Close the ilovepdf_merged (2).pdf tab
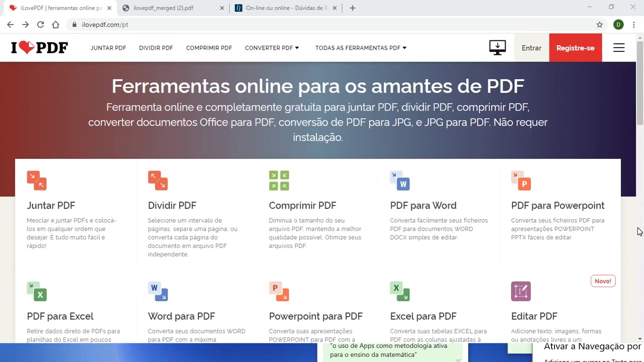Viewport: 644px width, 362px height. pyautogui.click(x=222, y=8)
